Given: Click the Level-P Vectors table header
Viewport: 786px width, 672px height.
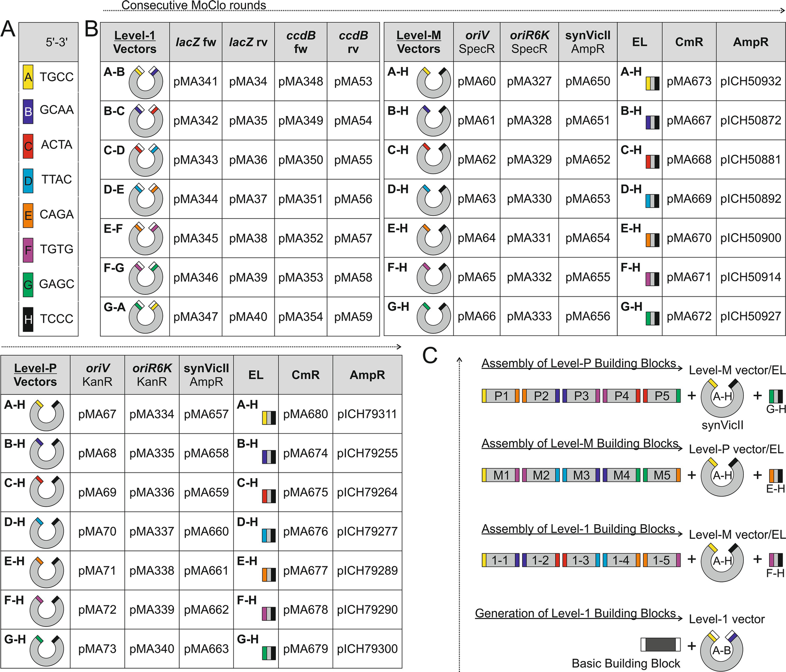Looking at the screenshot, I should click(36, 375).
